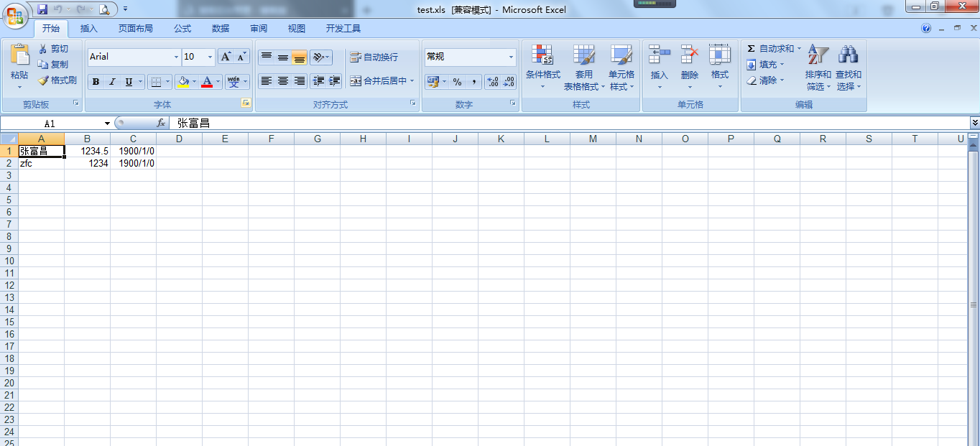
Task: Open the Clear 清除 menu
Action: tap(764, 80)
